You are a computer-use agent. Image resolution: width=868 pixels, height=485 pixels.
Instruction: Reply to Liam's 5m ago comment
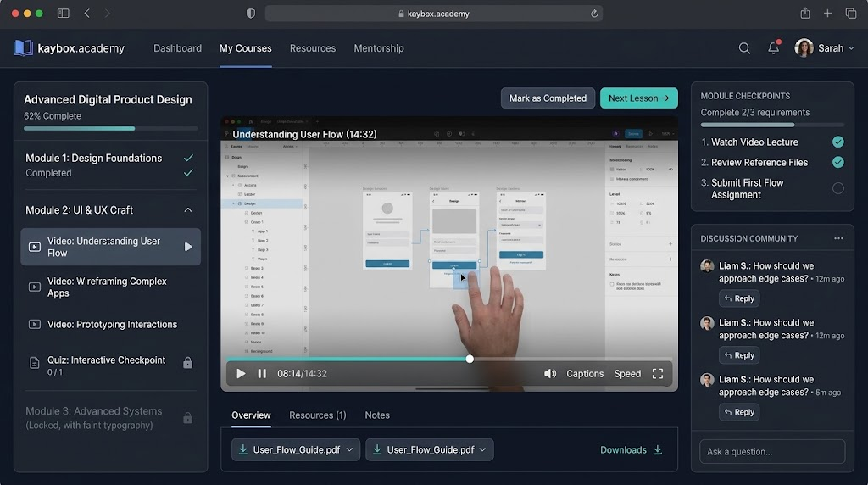coord(739,412)
